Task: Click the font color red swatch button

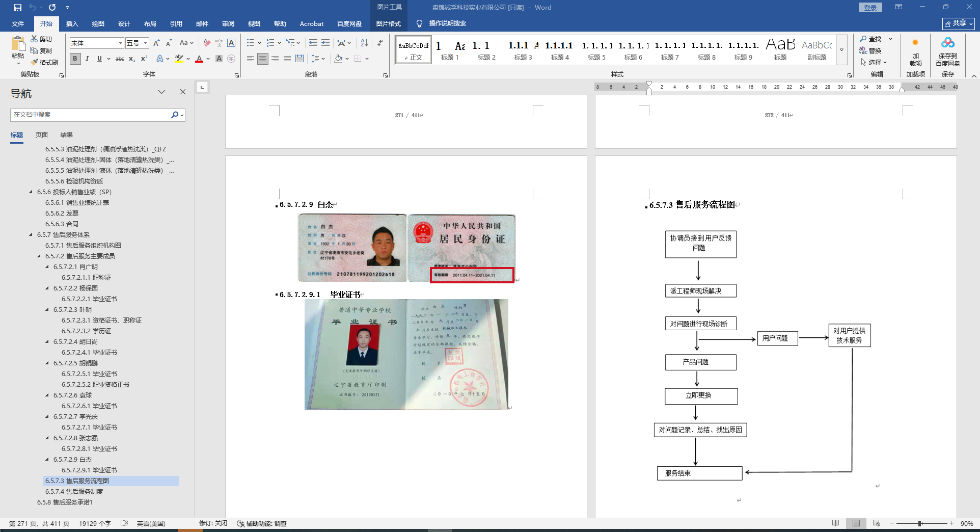Action: pos(199,59)
